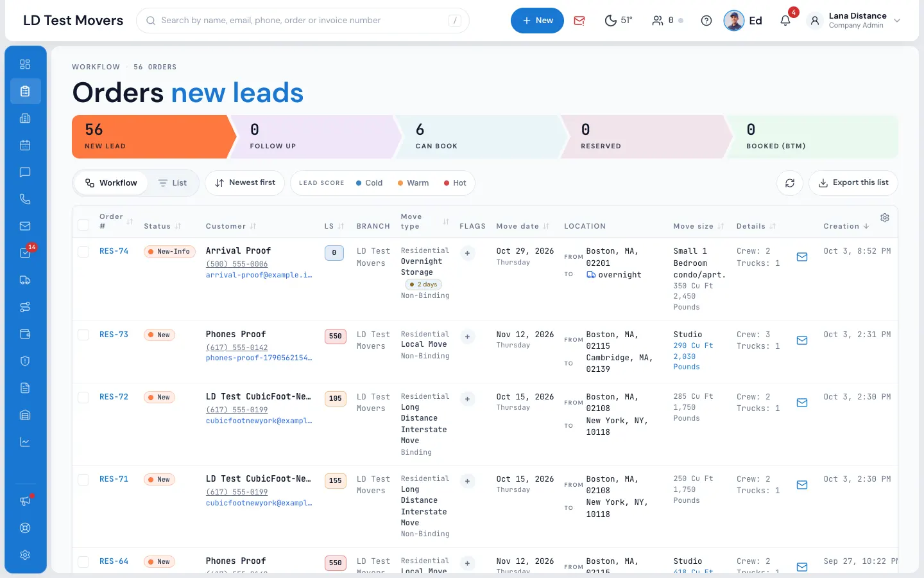Image resolution: width=924 pixels, height=578 pixels.
Task: Click the New button in header
Action: [537, 21]
